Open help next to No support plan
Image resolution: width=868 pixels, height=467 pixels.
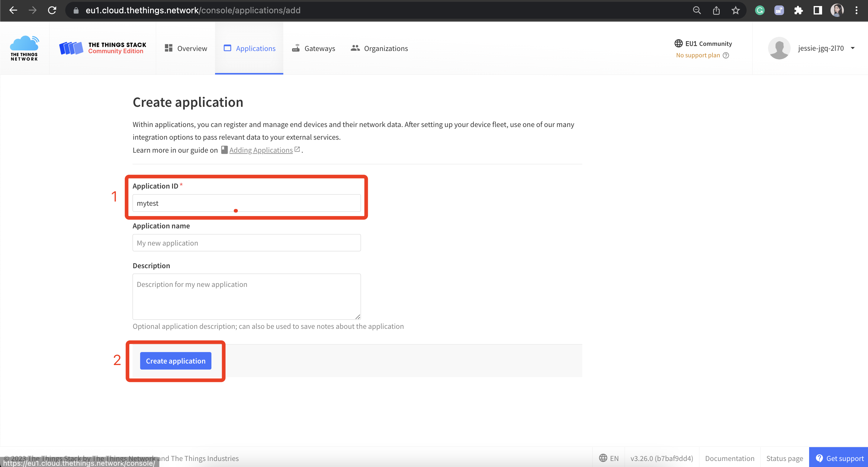tap(726, 55)
